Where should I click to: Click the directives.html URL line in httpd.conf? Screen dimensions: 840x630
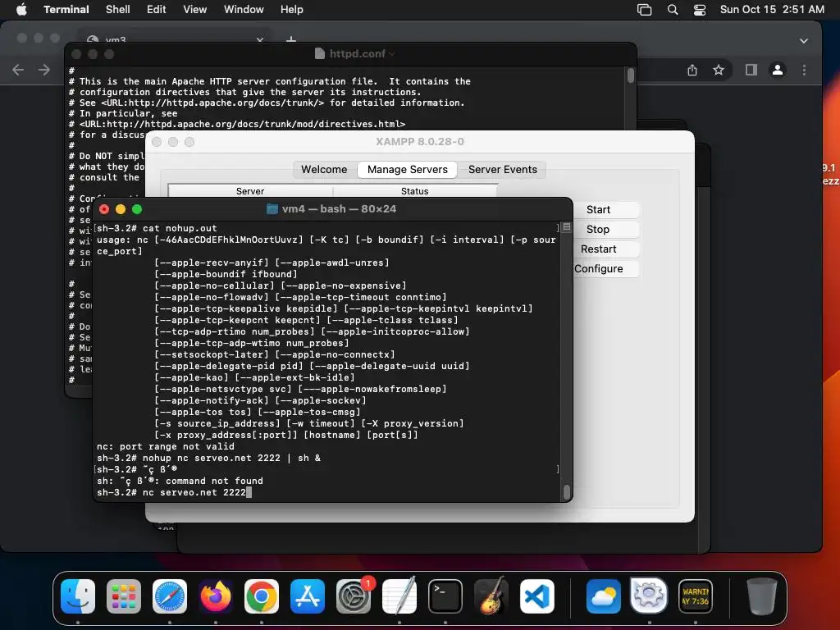[237, 124]
